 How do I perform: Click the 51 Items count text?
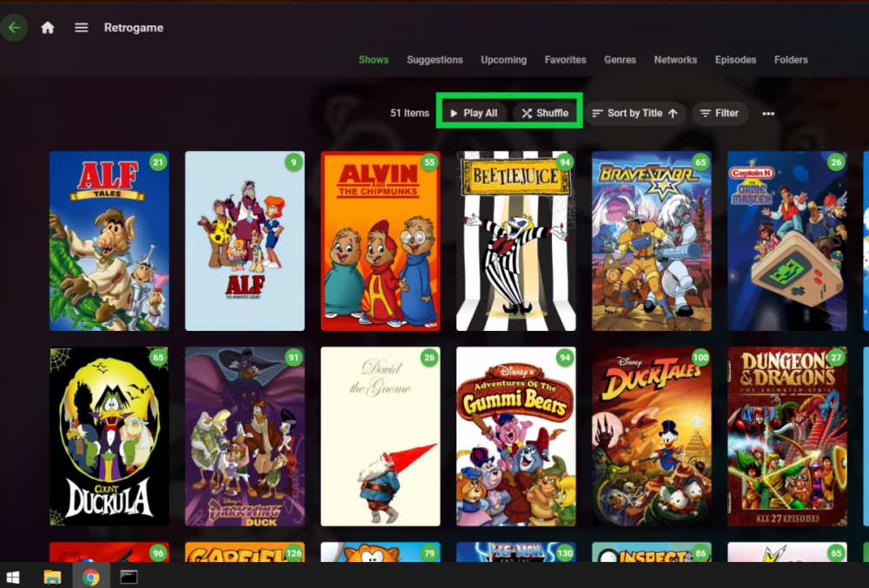pyautogui.click(x=409, y=113)
